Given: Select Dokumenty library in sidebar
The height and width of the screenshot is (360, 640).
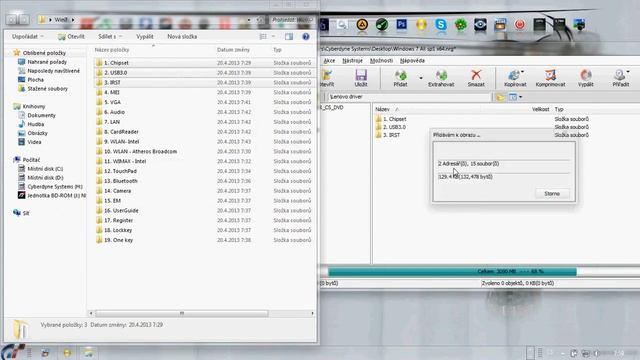Looking at the screenshot, I should (37, 116).
